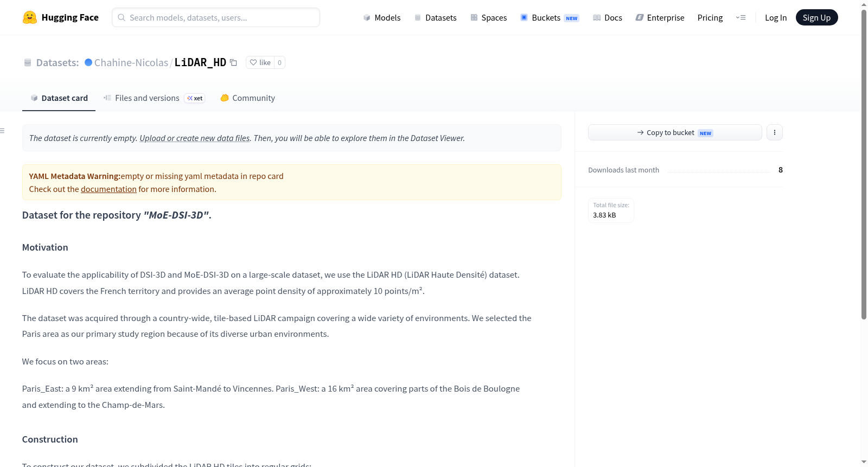Click the Sign Up button
Screen dimensions: 868x467
[x=817, y=17]
